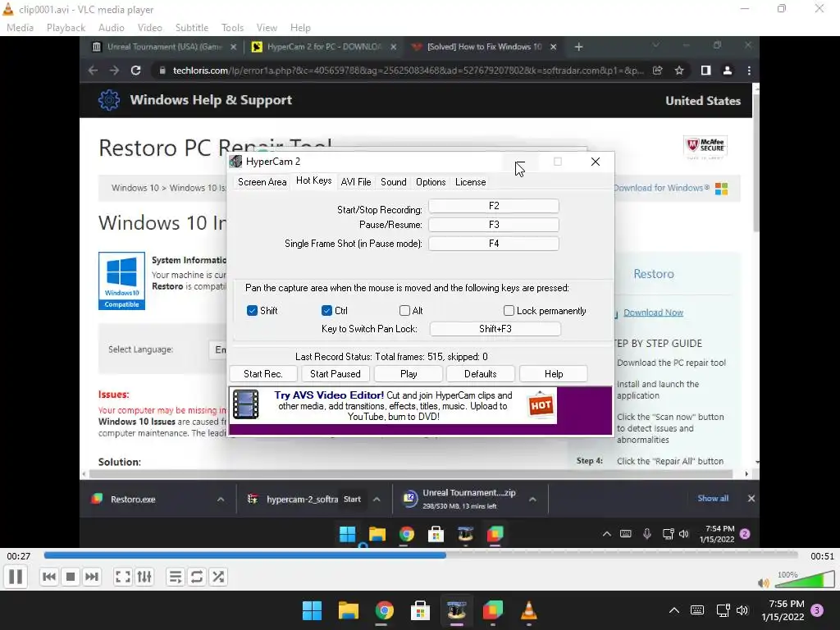Click the Start Rec. button

(263, 374)
